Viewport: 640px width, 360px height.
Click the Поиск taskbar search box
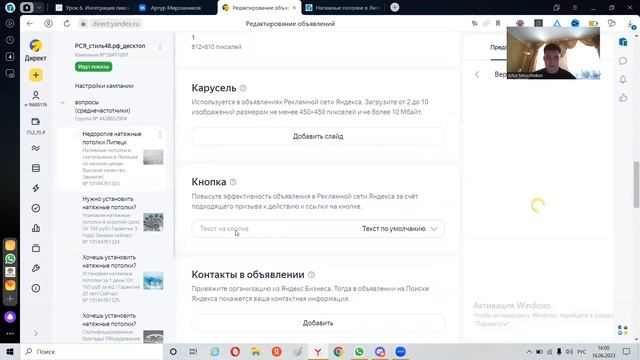(x=92, y=351)
